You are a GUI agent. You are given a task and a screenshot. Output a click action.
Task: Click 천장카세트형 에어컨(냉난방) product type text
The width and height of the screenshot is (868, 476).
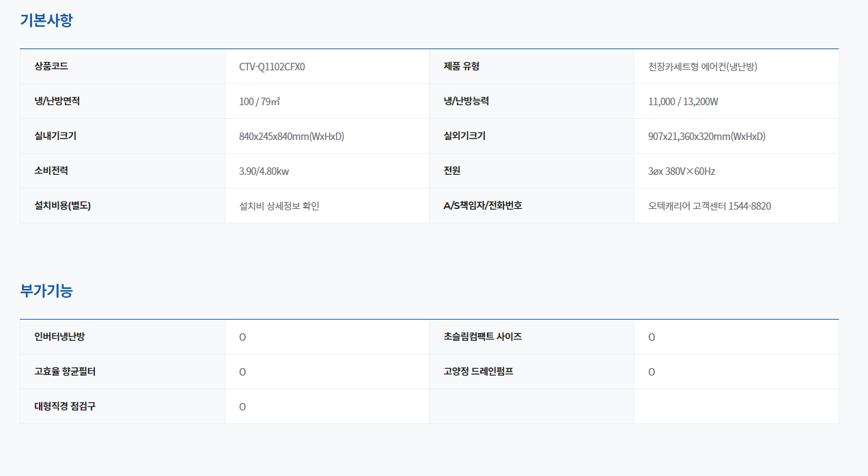pyautogui.click(x=703, y=67)
